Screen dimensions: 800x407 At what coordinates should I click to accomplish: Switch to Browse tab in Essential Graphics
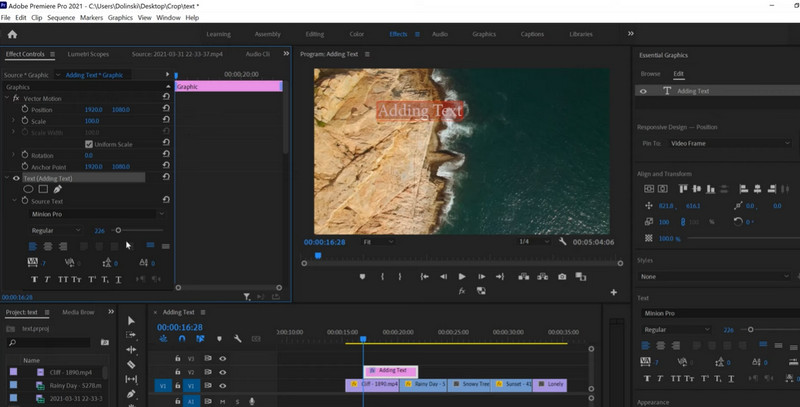pos(651,74)
